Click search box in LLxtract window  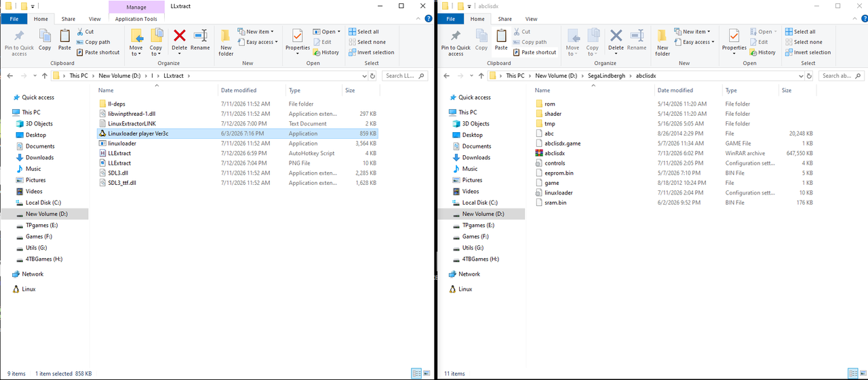406,76
